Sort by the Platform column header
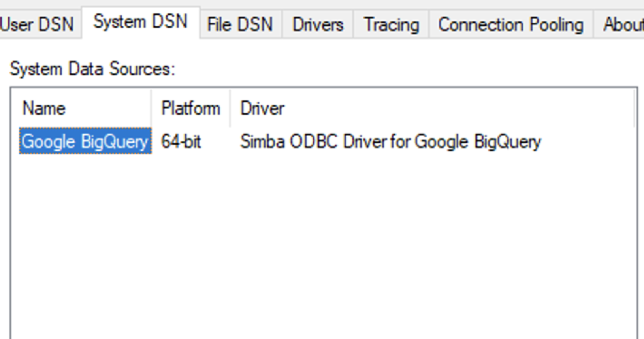The height and width of the screenshot is (339, 644). pos(190,108)
